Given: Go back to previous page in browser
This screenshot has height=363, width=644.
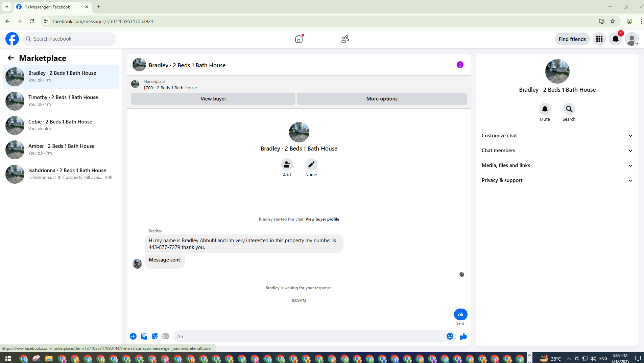Looking at the screenshot, I should 7,21.
